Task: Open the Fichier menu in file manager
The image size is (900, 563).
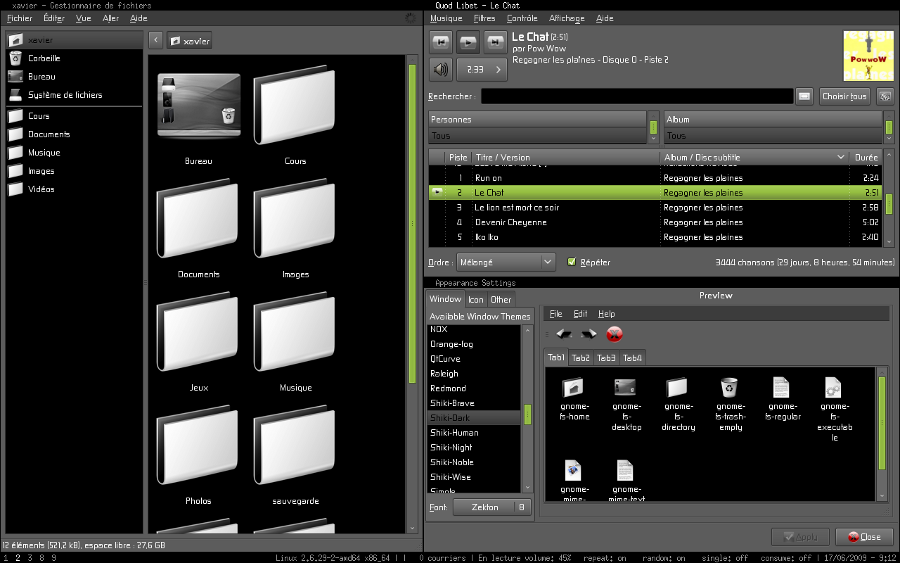Action: (x=20, y=18)
